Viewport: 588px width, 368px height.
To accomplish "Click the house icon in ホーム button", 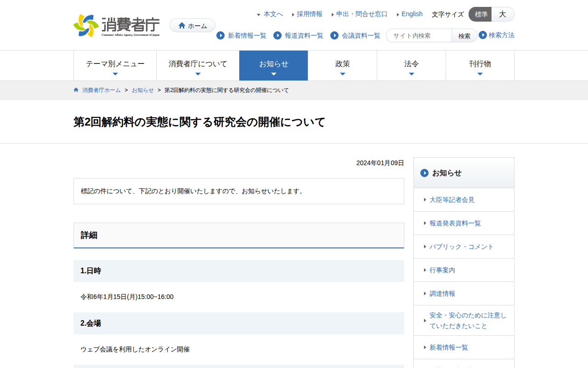I will pyautogui.click(x=182, y=26).
